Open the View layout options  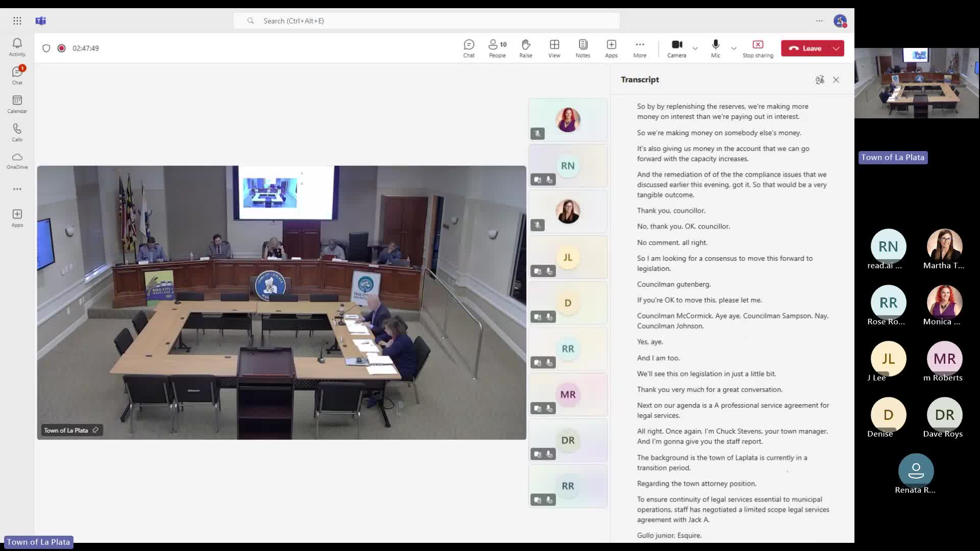coord(554,48)
